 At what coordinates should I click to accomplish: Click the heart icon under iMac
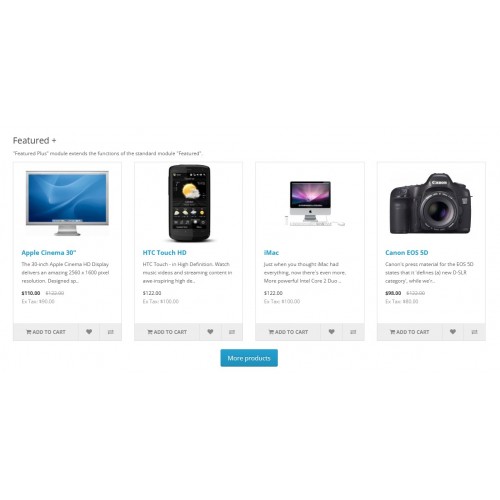click(x=331, y=332)
